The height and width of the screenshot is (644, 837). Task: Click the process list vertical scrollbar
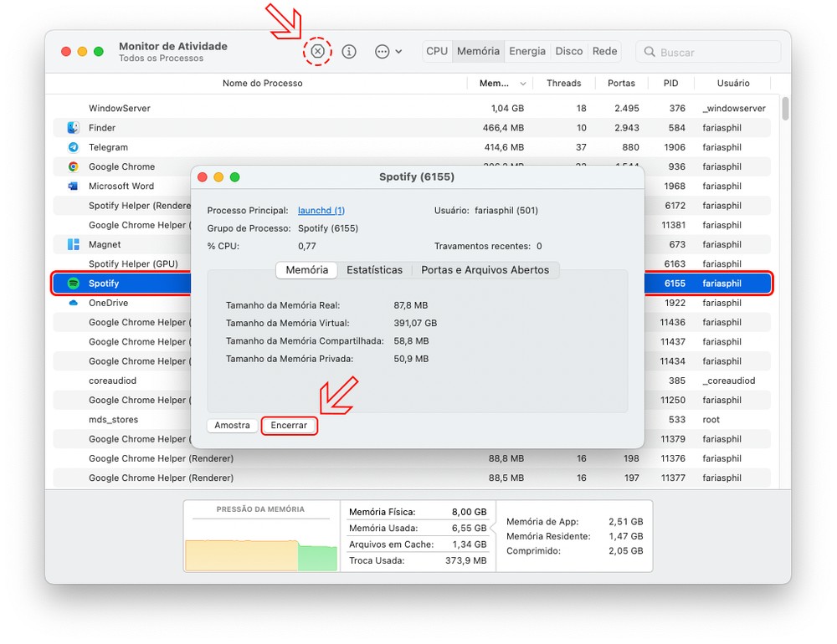785,110
